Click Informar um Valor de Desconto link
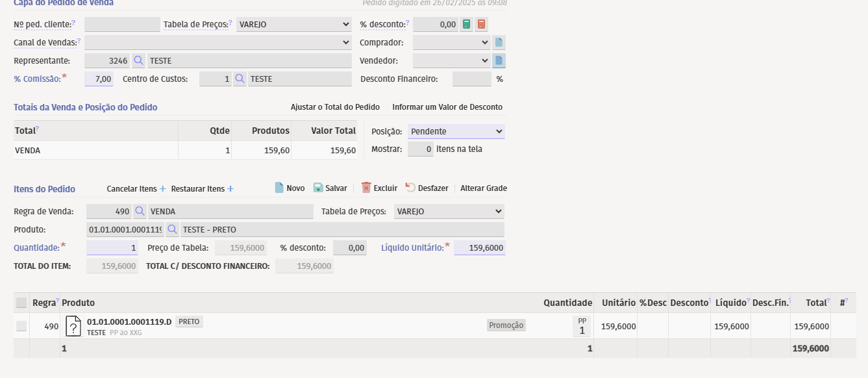The height and width of the screenshot is (378, 868). coord(447,107)
